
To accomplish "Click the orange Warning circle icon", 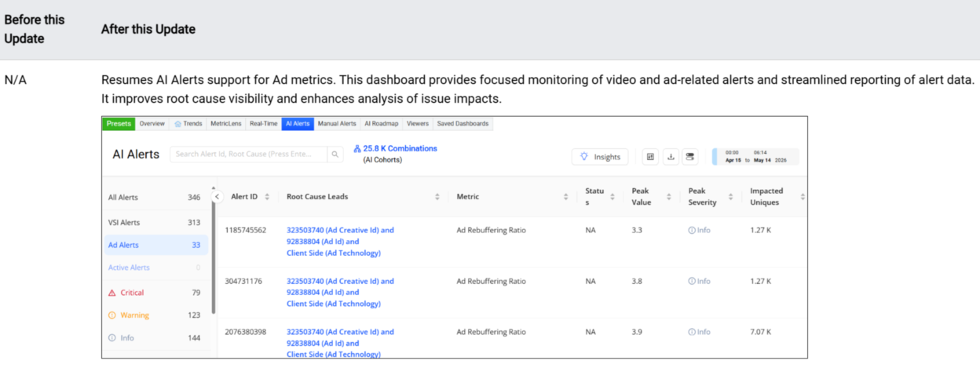I will [x=112, y=315].
